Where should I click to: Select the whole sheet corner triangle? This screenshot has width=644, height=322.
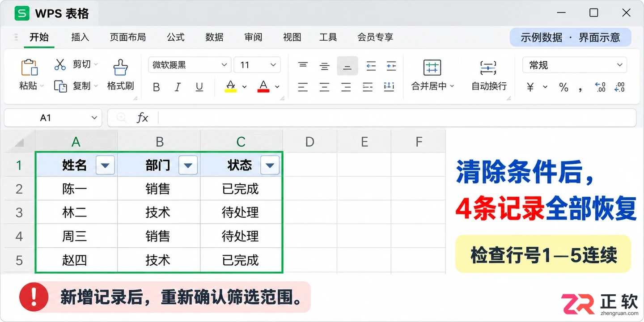(19, 142)
